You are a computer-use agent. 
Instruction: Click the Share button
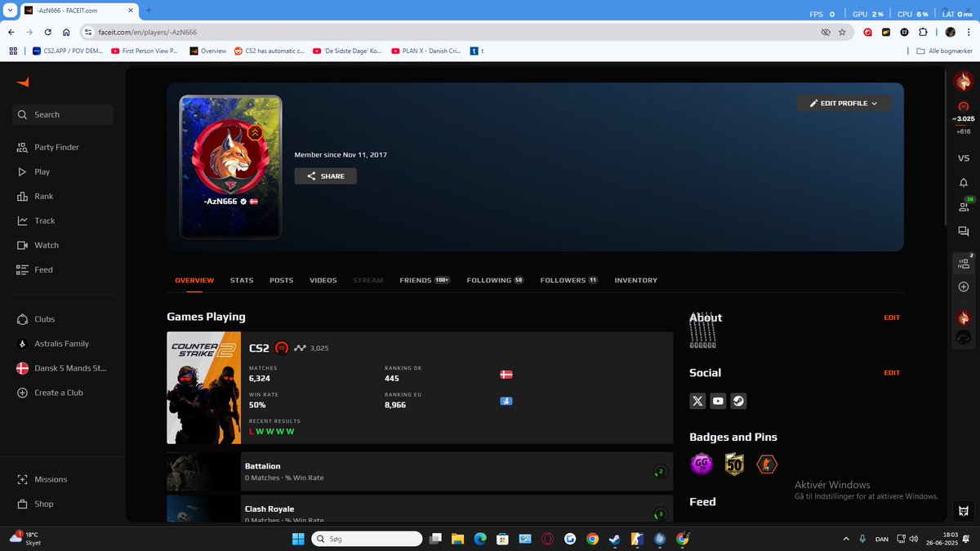(x=326, y=176)
